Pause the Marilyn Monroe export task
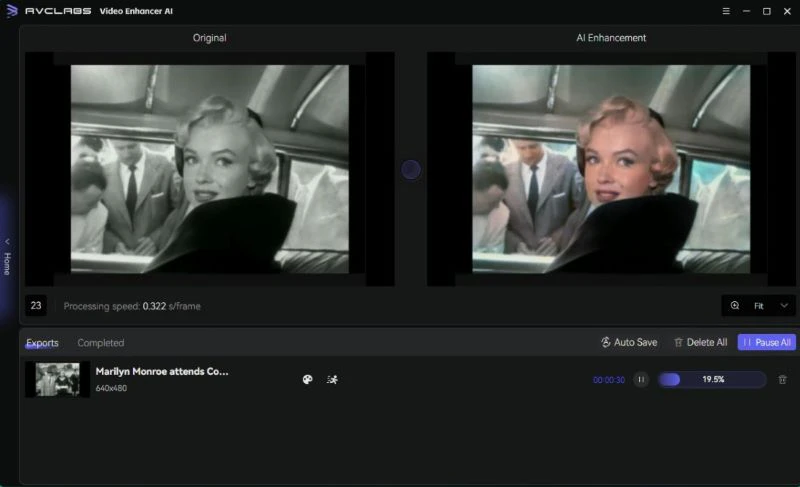The width and height of the screenshot is (800, 487). pos(641,379)
